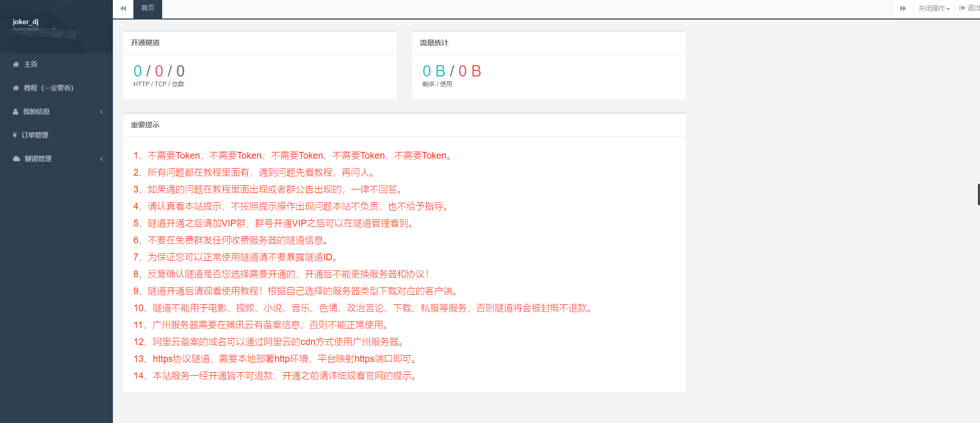Click the yen icon beside 订单管理

15,135
